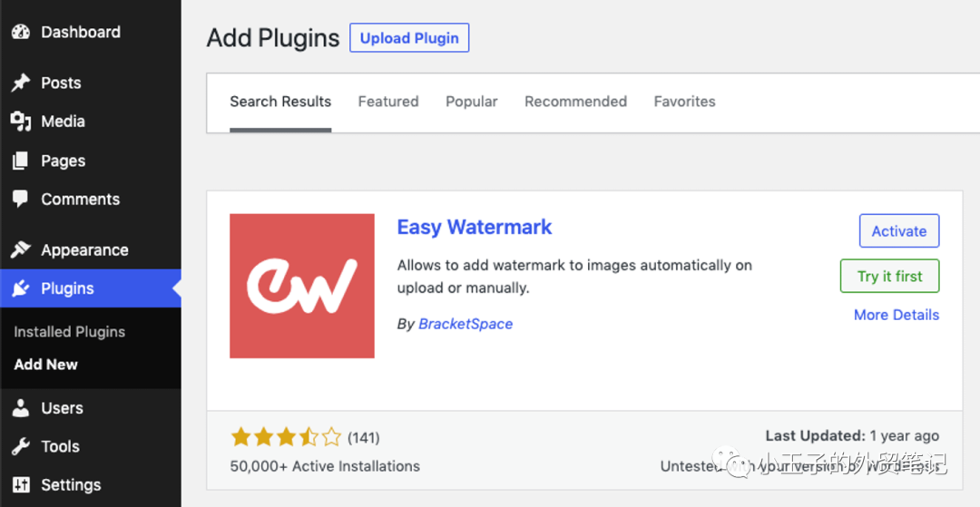This screenshot has width=980, height=507.
Task: Open More Details link for Easy Watermark
Action: [897, 315]
